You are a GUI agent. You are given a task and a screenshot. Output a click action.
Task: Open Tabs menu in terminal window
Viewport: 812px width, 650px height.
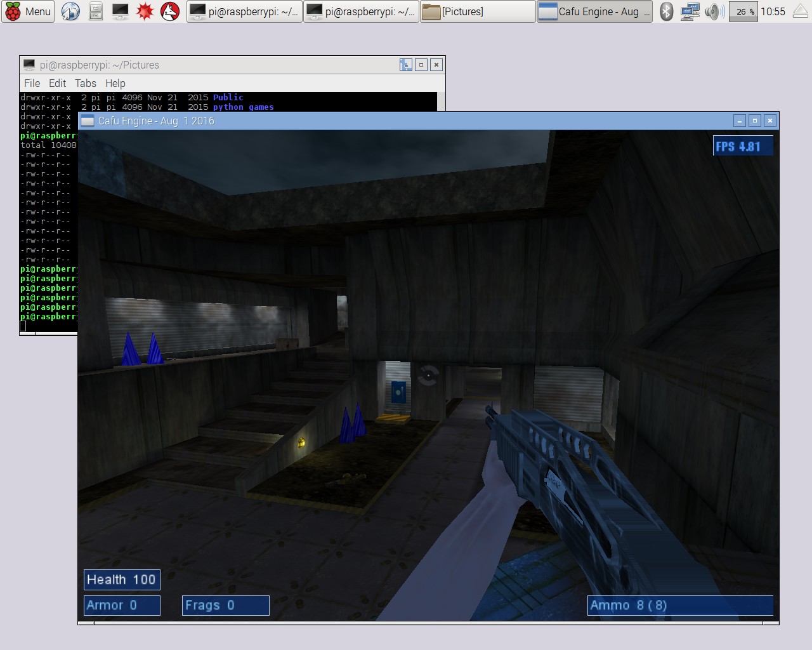(x=86, y=83)
